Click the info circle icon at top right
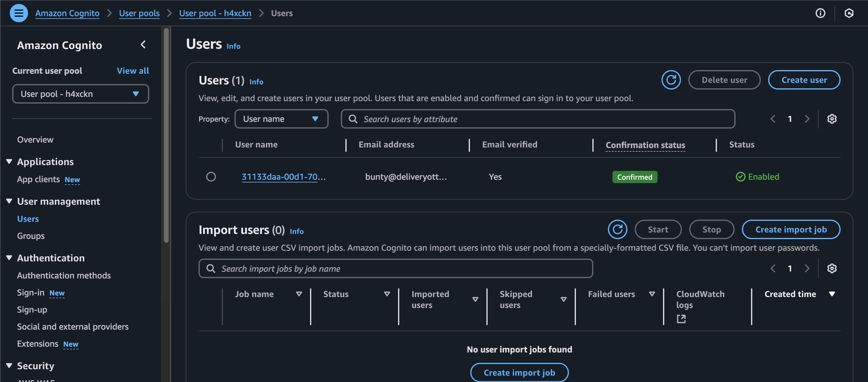Image resolution: width=868 pixels, height=382 pixels. point(820,13)
